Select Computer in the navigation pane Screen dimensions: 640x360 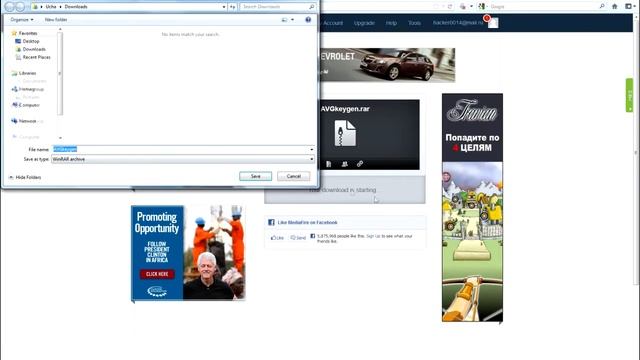pos(26,105)
